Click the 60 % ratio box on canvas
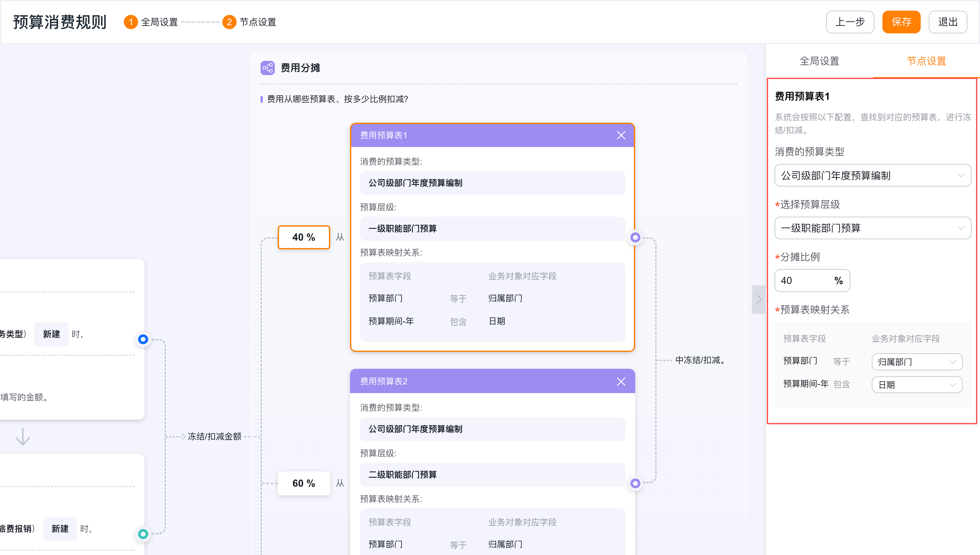Image resolution: width=980 pixels, height=555 pixels. click(304, 483)
